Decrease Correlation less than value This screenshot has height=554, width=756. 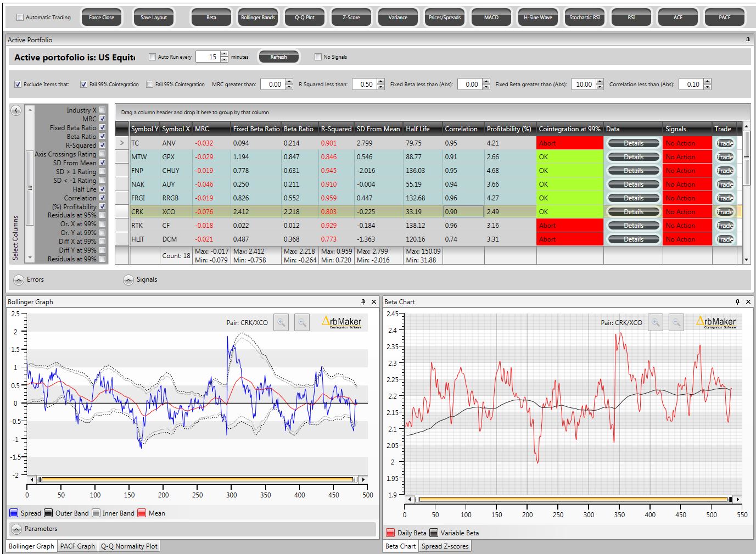coord(708,87)
